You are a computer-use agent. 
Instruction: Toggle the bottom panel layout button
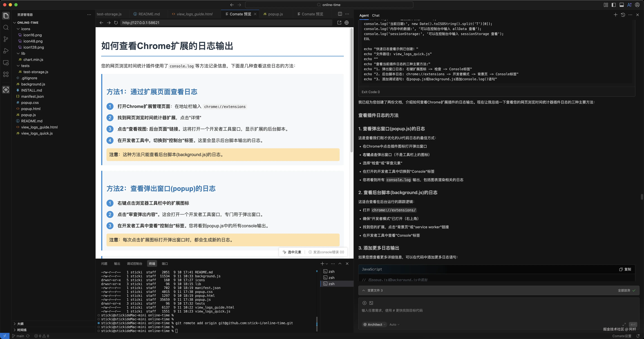tap(621, 5)
